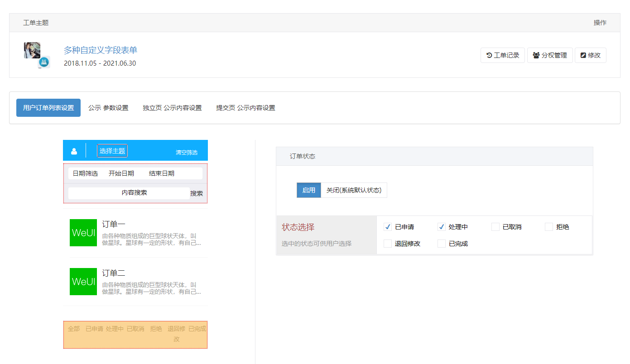Enable the 已取消 status checkbox
The height and width of the screenshot is (364, 630).
[x=495, y=227]
